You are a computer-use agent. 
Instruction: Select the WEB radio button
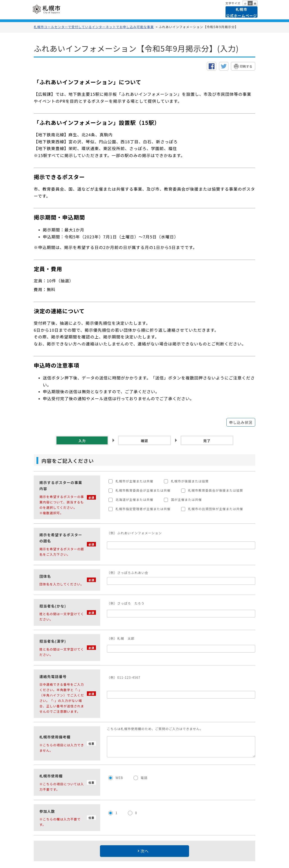(110, 778)
